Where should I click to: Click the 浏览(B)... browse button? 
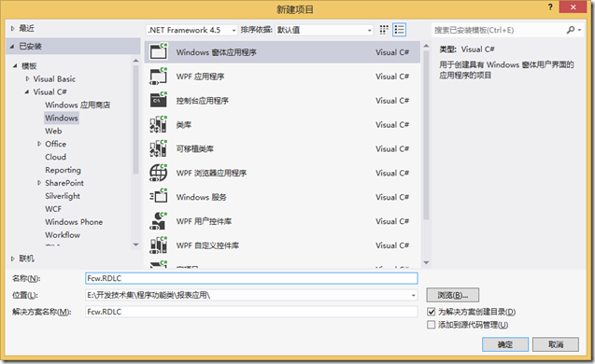pos(453,295)
